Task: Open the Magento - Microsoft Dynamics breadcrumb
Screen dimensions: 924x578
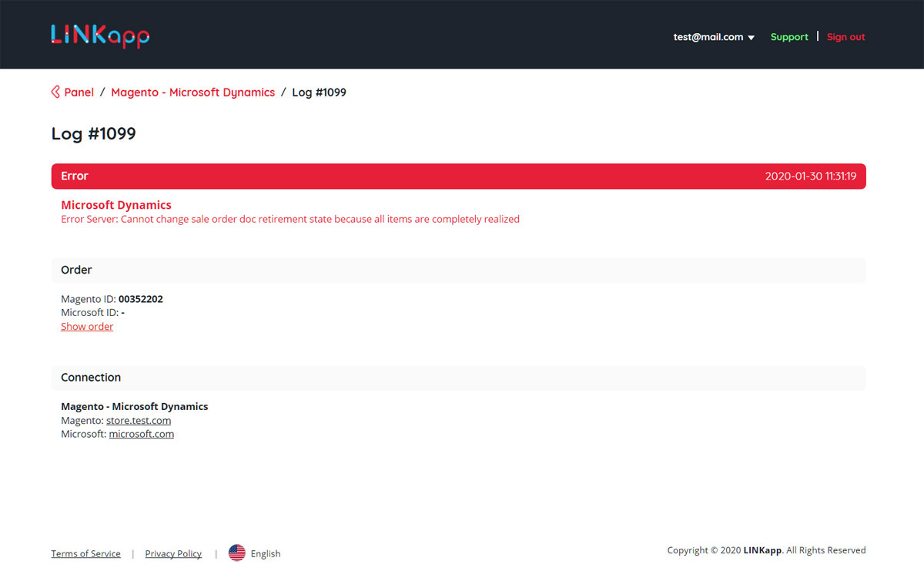Action: pos(192,92)
